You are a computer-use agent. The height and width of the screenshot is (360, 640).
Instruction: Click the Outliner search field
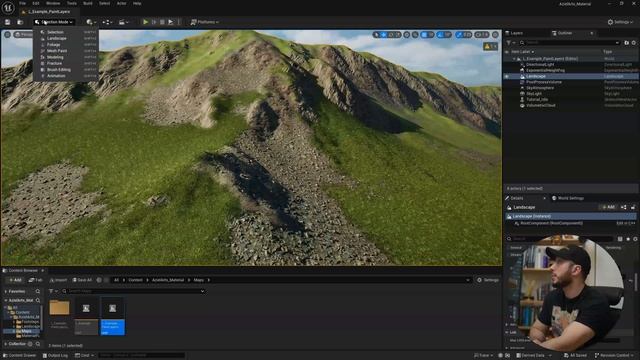[570, 42]
